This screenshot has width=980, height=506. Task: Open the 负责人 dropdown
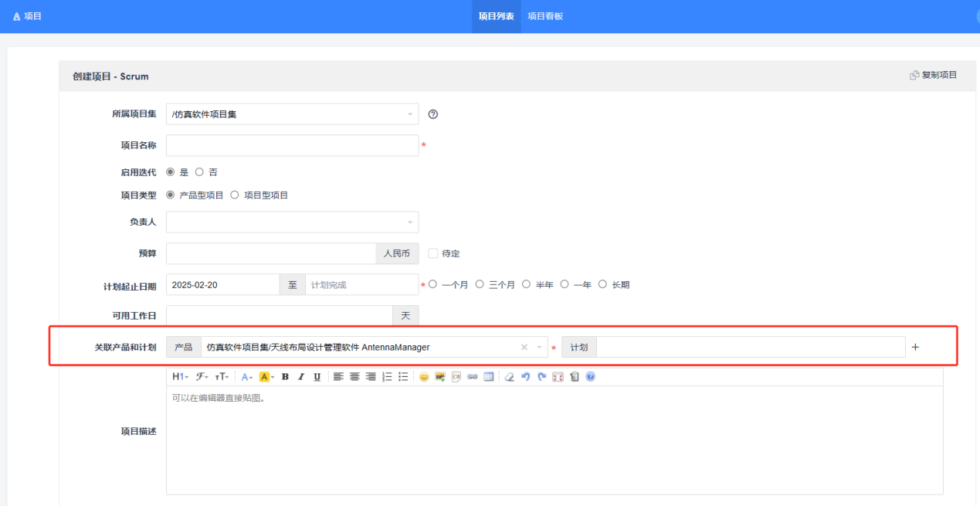(x=293, y=222)
